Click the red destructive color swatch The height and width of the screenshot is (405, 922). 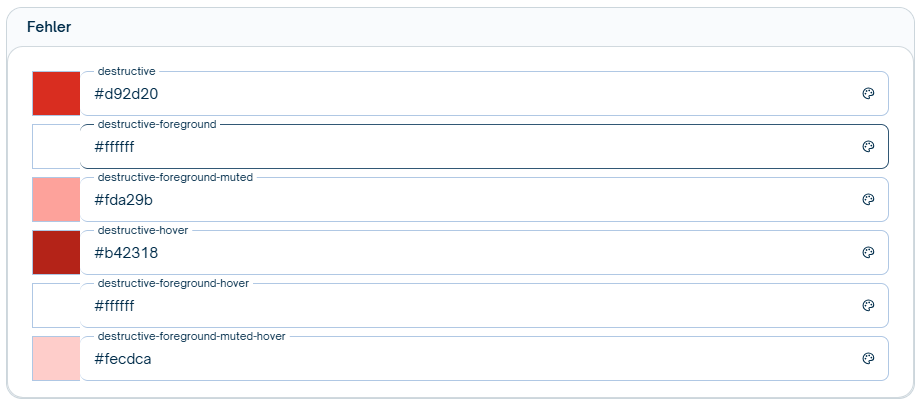56,94
